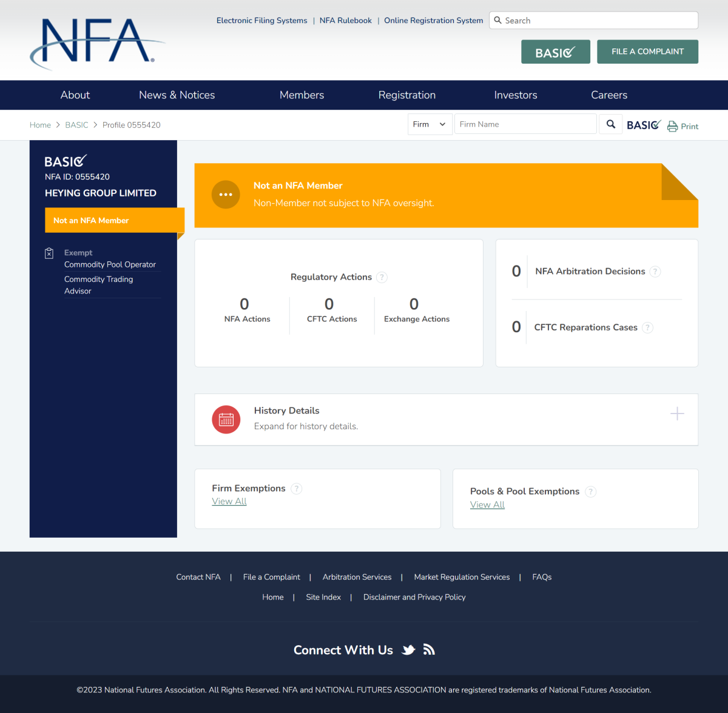Open the Investors menu
The height and width of the screenshot is (713, 728).
coord(516,95)
